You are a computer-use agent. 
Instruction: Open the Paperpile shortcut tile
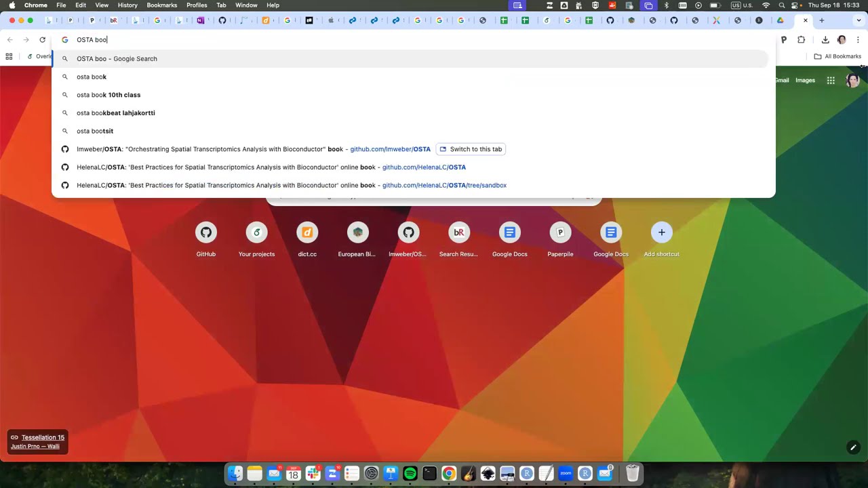pyautogui.click(x=560, y=240)
